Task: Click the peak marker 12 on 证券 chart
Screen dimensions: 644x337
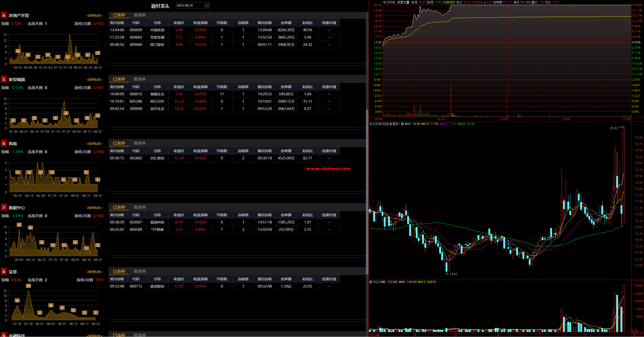Action: tap(28, 286)
